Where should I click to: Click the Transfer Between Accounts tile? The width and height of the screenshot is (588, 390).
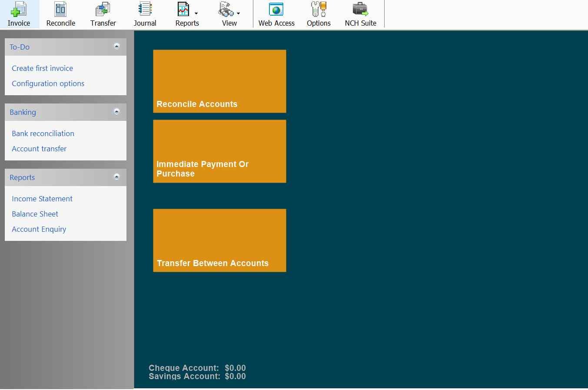point(219,240)
